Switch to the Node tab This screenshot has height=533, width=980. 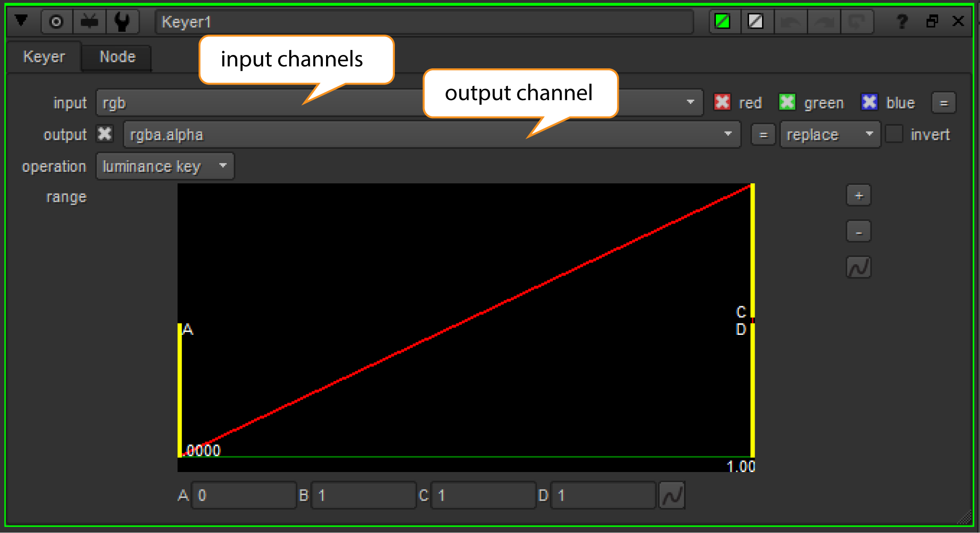117,57
